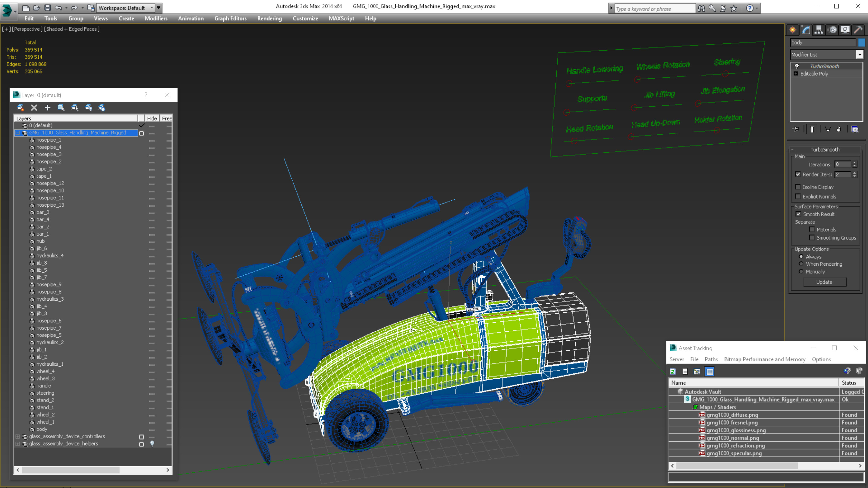Click Create New Layer icon in Layer dialog
868x488 pixels.
click(x=20, y=108)
